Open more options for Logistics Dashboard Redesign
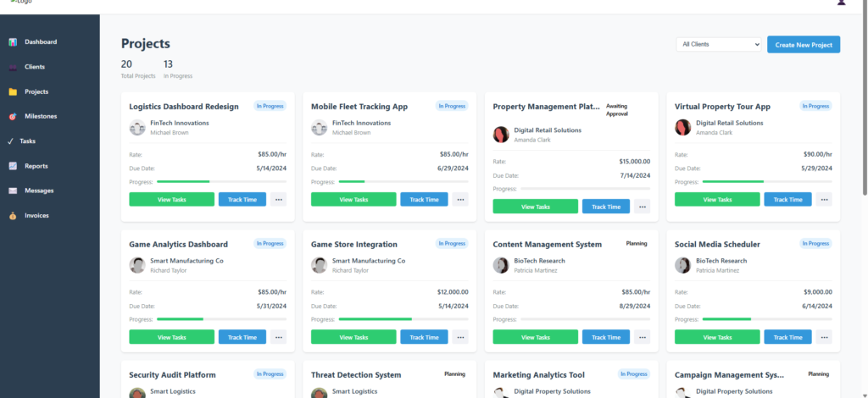868x398 pixels. coord(278,200)
